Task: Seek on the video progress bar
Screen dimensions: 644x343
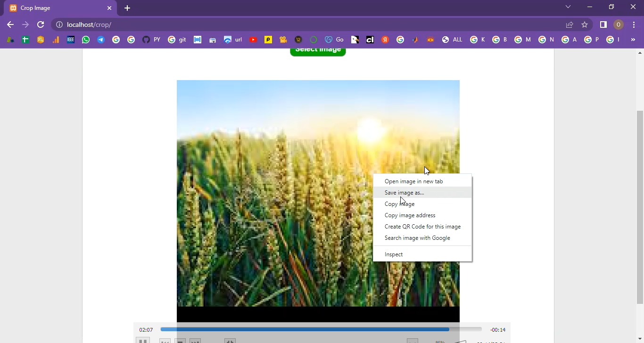Action: coord(321,329)
